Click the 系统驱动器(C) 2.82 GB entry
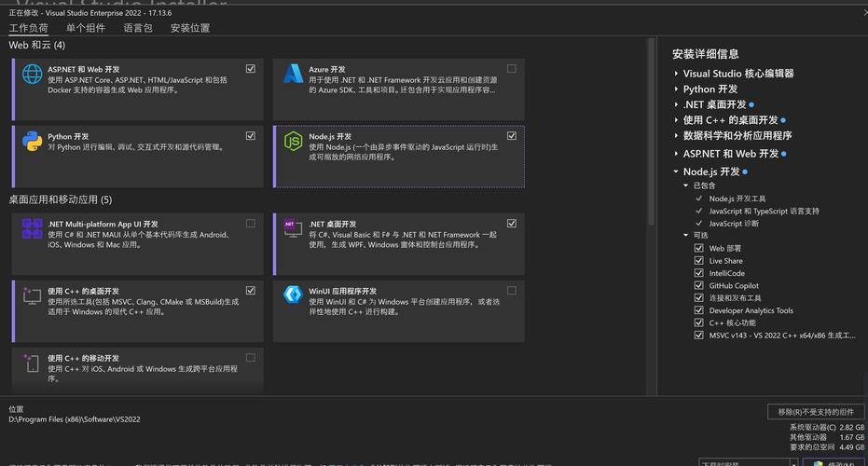Viewport: 868px width, 466px height. pos(826,427)
